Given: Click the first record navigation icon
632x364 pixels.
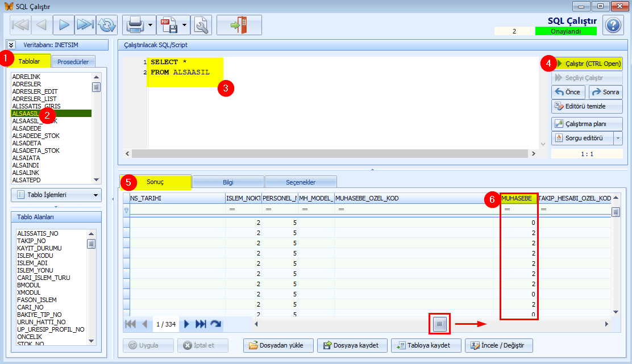Looking at the screenshot, I should click(x=20, y=25).
